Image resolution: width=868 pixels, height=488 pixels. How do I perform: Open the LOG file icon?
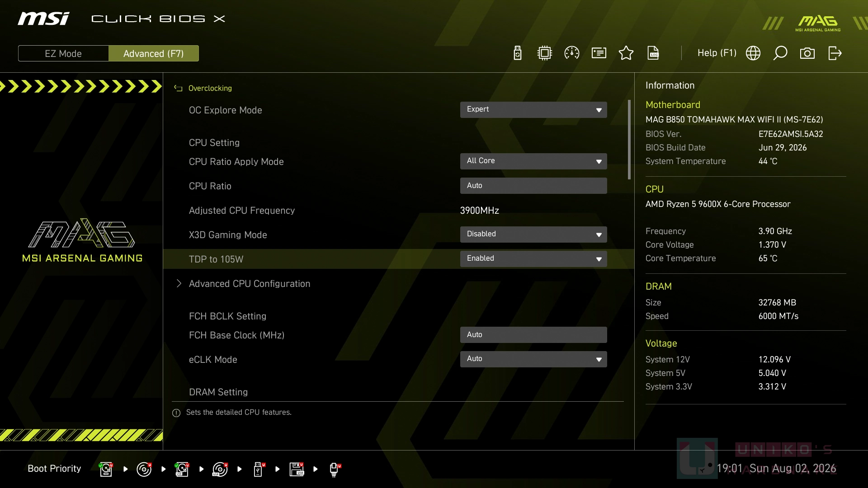[x=653, y=53]
